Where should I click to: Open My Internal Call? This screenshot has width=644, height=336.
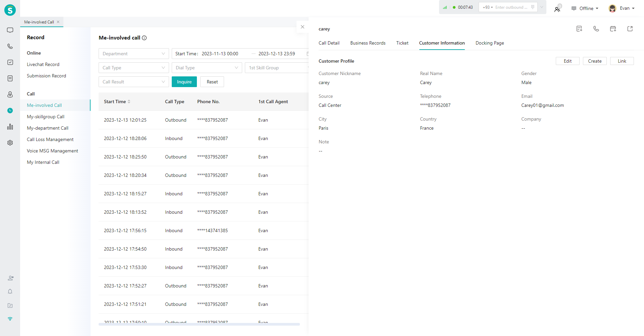click(x=43, y=162)
